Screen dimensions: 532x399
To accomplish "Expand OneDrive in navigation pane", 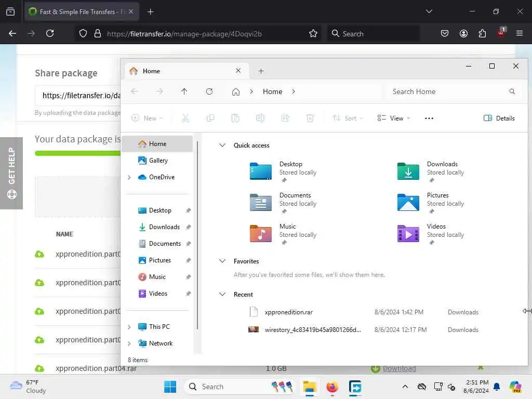I will coord(129,177).
